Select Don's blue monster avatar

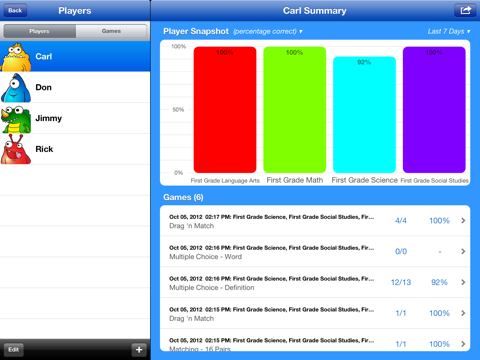(16, 88)
